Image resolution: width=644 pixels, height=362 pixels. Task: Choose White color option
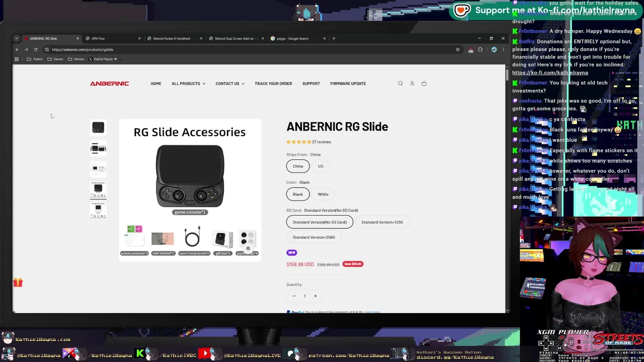323,194
